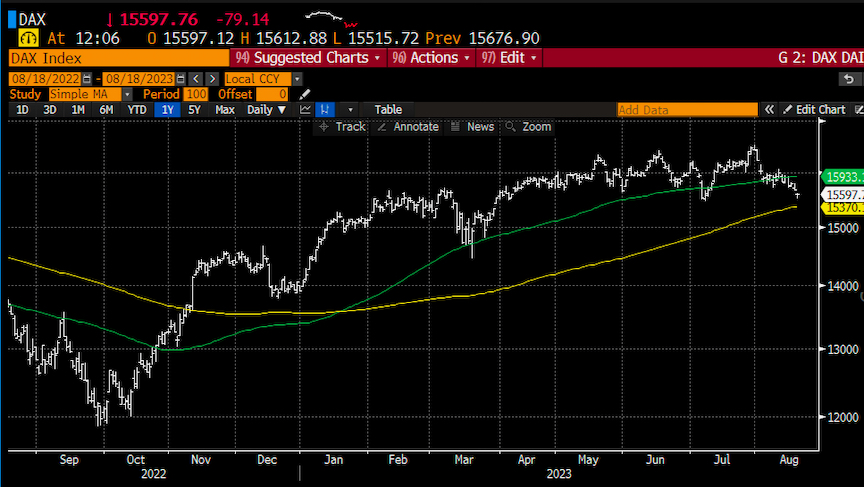Activate the Annotate drawing tool
Viewport: 864px width, 487px height.
tap(408, 127)
